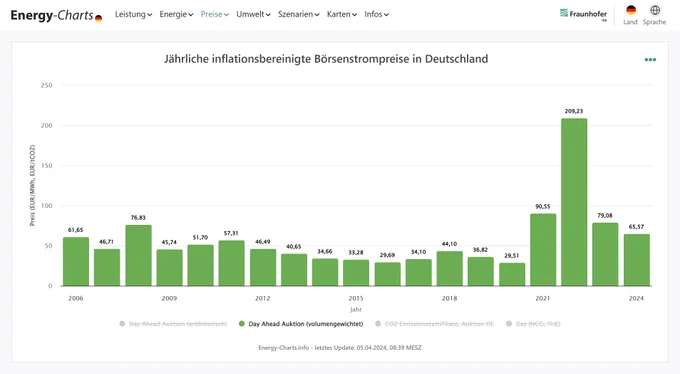
Task: Click the bar labeled 44,10
Action: pos(449,269)
